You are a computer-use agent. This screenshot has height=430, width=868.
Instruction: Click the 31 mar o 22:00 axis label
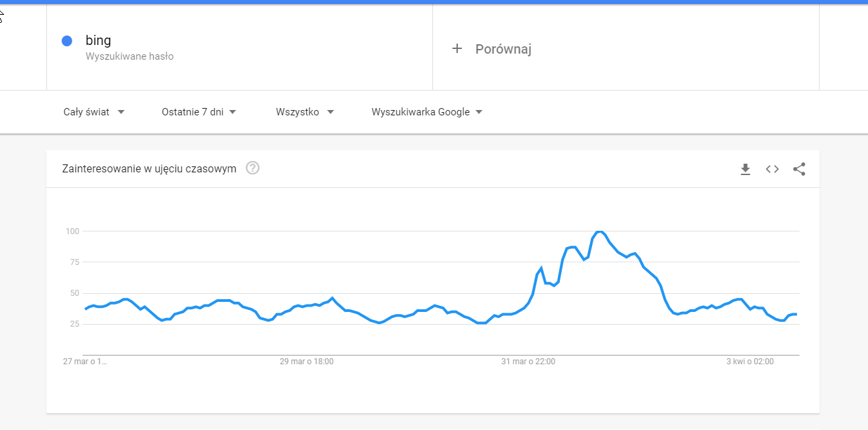click(528, 362)
